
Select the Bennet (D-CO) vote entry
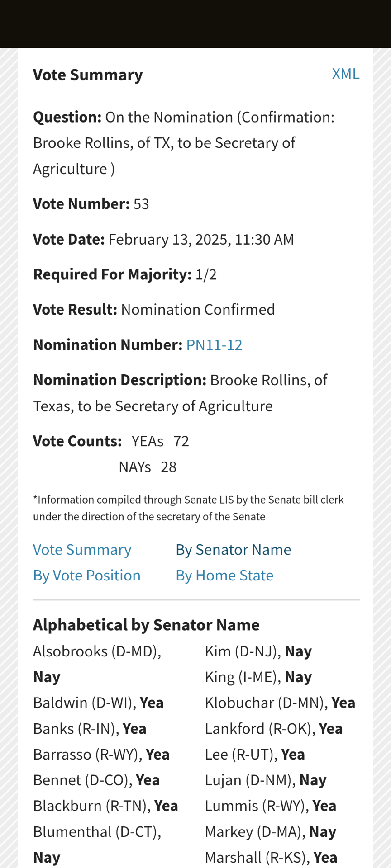pyautogui.click(x=96, y=780)
